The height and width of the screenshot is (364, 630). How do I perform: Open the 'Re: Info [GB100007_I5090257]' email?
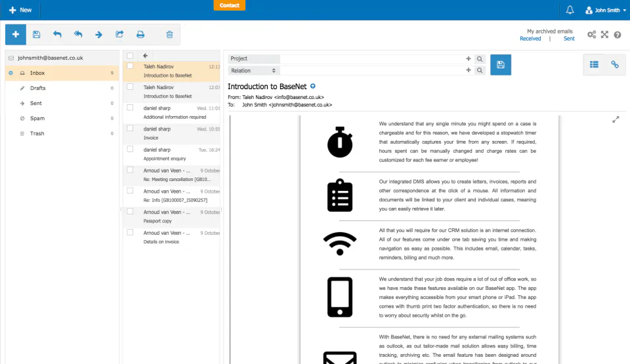coord(171,195)
